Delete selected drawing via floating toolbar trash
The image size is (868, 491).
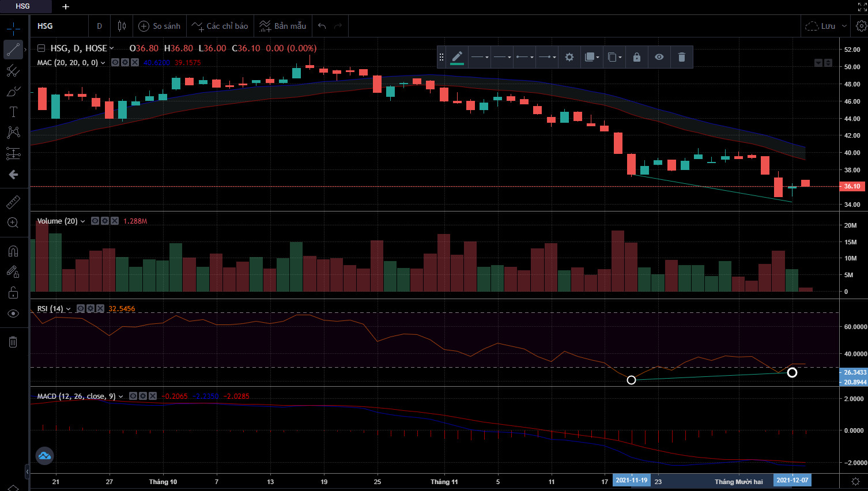pyautogui.click(x=682, y=57)
